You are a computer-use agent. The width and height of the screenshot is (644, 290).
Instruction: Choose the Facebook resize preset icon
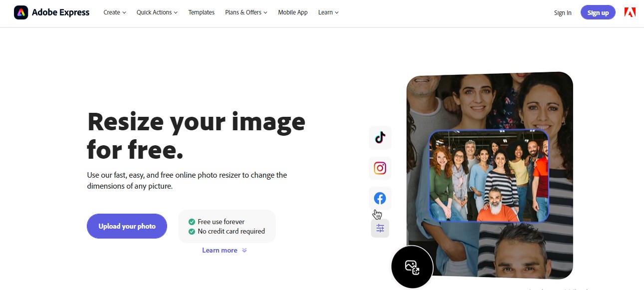(380, 198)
